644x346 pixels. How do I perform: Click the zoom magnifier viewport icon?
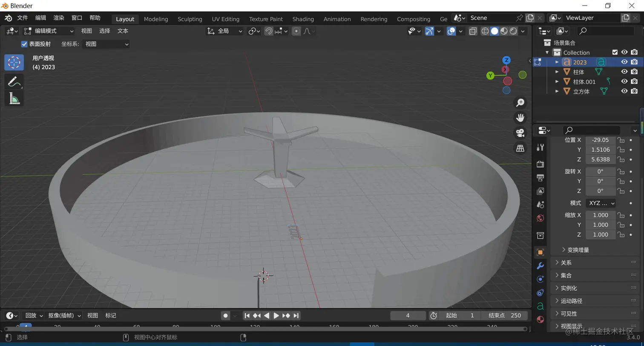(x=520, y=103)
